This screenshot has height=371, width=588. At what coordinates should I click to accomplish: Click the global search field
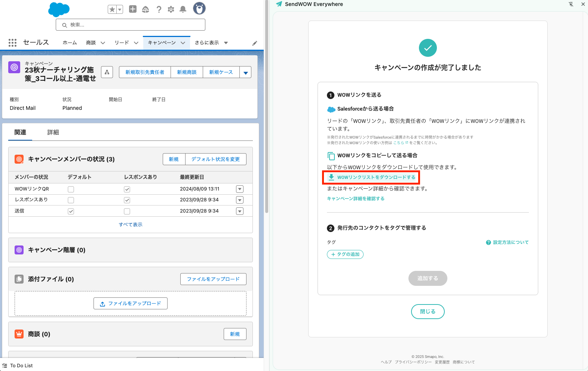[131, 25]
